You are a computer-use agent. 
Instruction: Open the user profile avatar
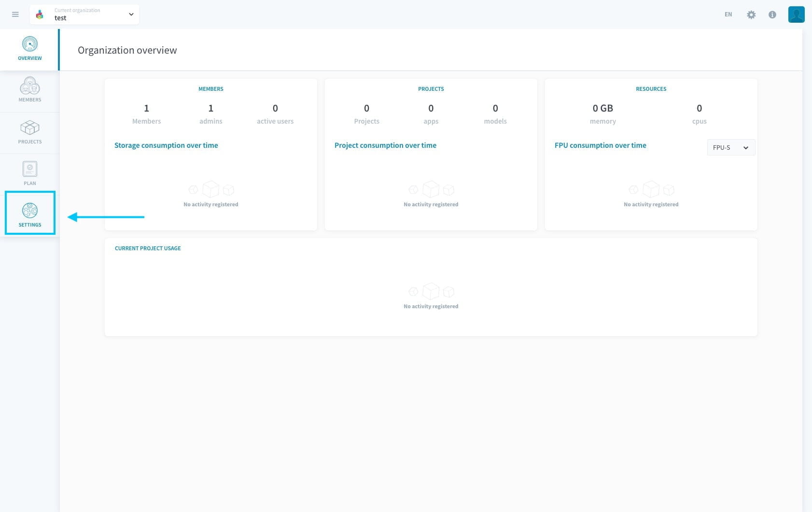tap(796, 14)
